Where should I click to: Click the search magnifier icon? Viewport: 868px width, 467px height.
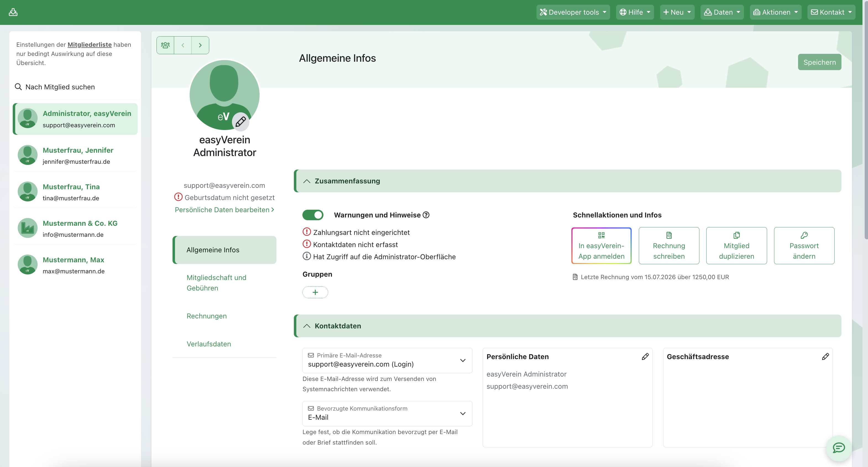click(x=18, y=87)
